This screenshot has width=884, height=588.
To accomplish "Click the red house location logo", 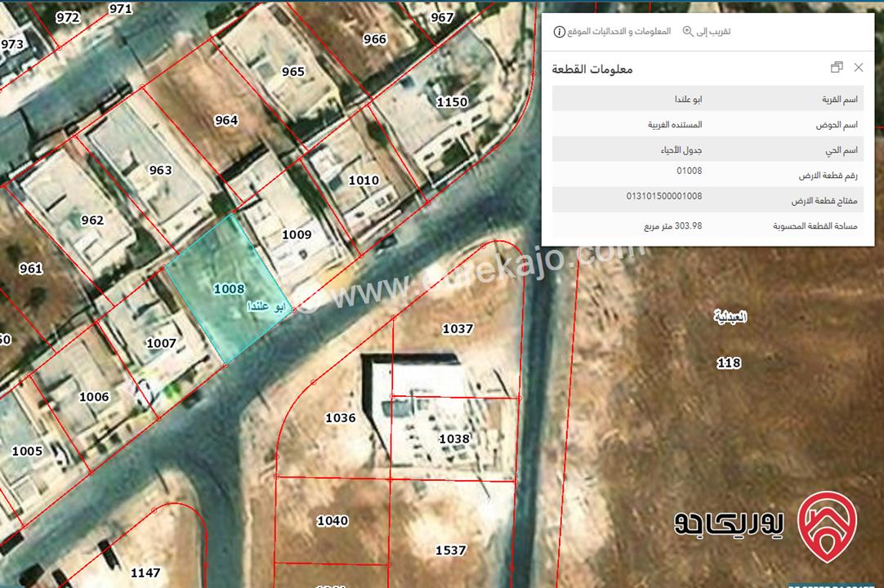I will (827, 527).
